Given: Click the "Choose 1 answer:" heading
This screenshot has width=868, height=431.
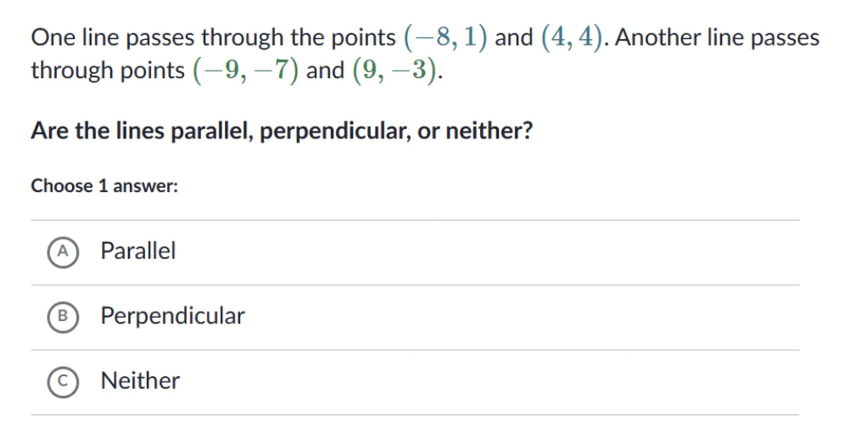Looking at the screenshot, I should tap(104, 186).
